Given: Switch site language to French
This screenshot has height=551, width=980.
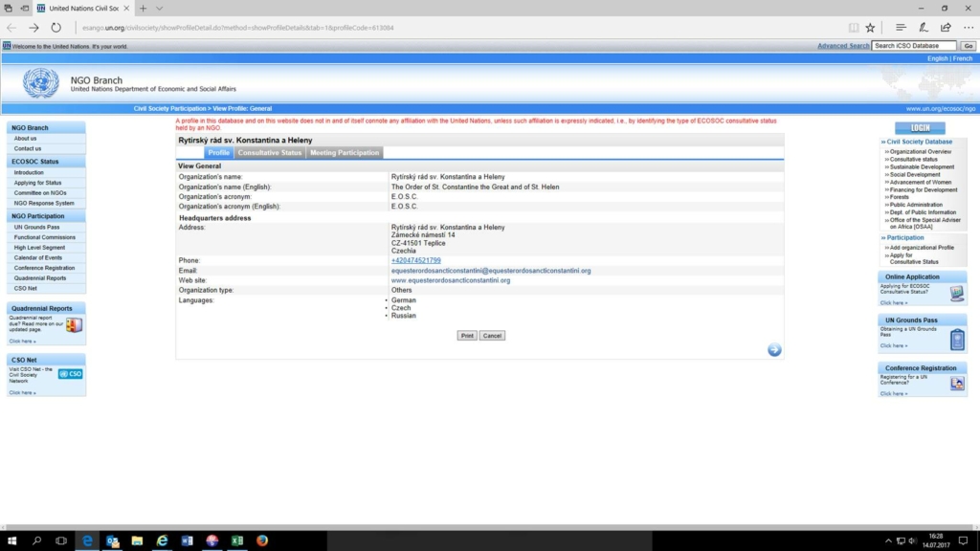Looking at the screenshot, I should 963,58.
